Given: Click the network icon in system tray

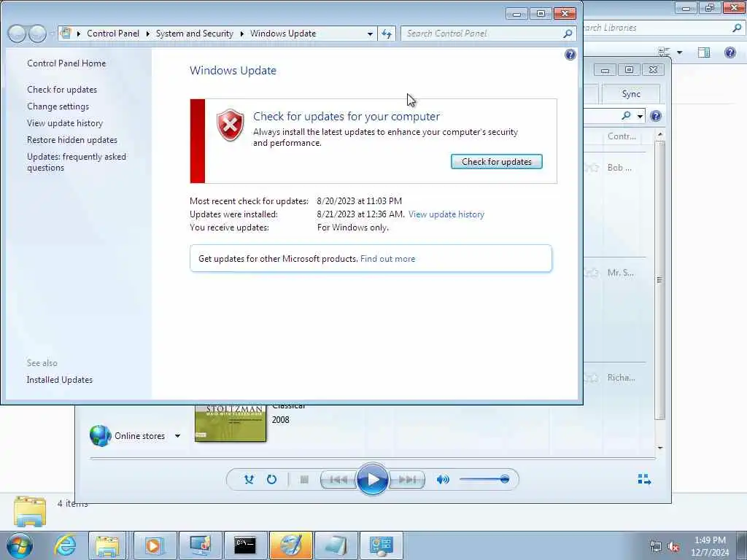Looking at the screenshot, I should click(x=656, y=546).
